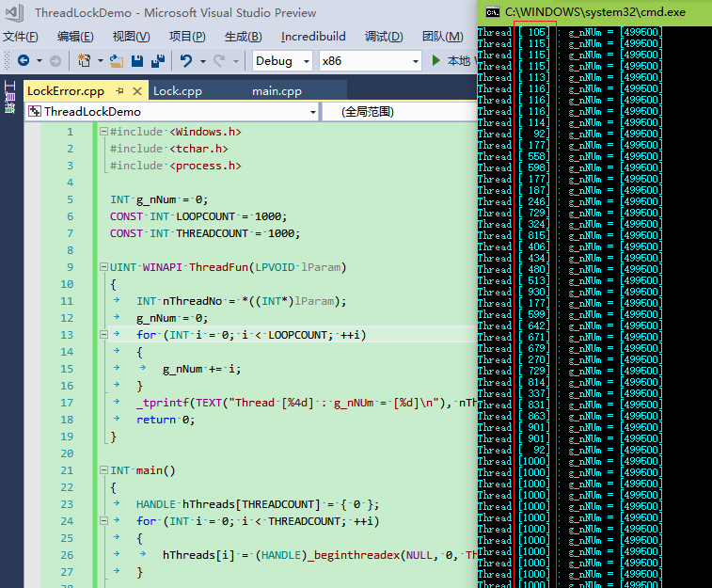
Task: Toggle the pin on LockError.cpp tab
Action: point(120,91)
